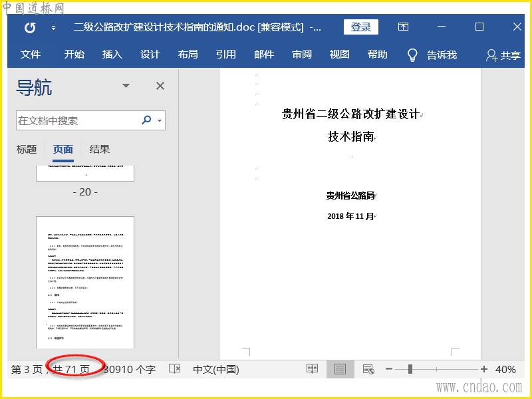
Task: Click the 贵州省公路局 line
Action: 350,196
